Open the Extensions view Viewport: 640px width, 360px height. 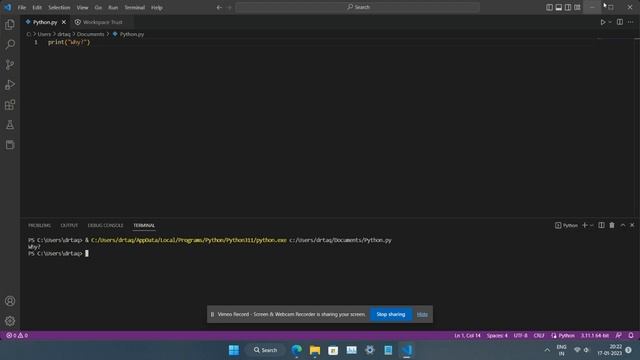tap(10, 105)
